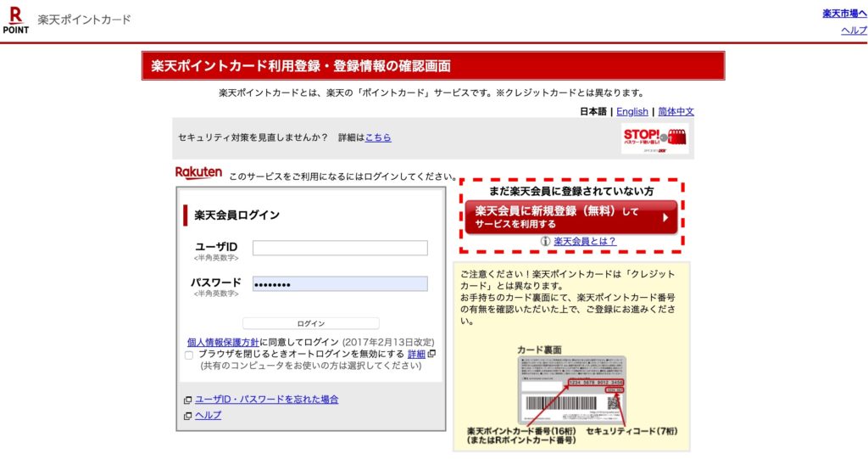The height and width of the screenshot is (459, 868).
Task: Click こちら security details link
Action: tap(378, 137)
